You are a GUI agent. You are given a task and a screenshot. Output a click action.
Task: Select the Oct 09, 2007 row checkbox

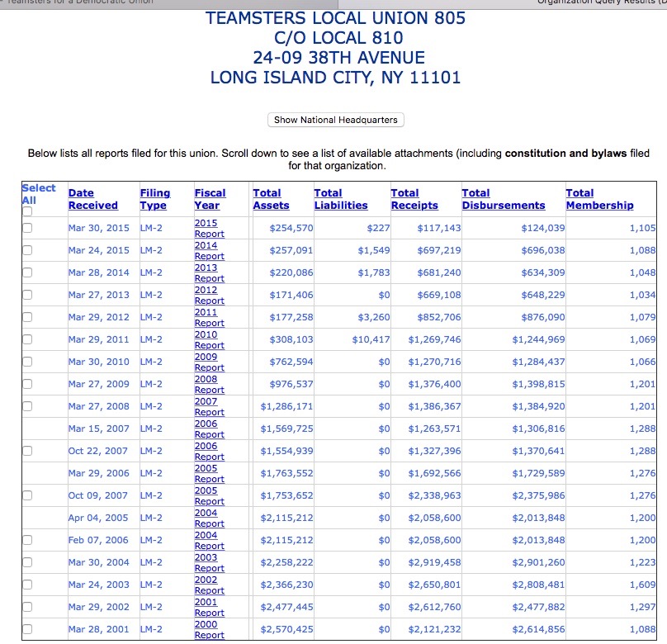(27, 495)
